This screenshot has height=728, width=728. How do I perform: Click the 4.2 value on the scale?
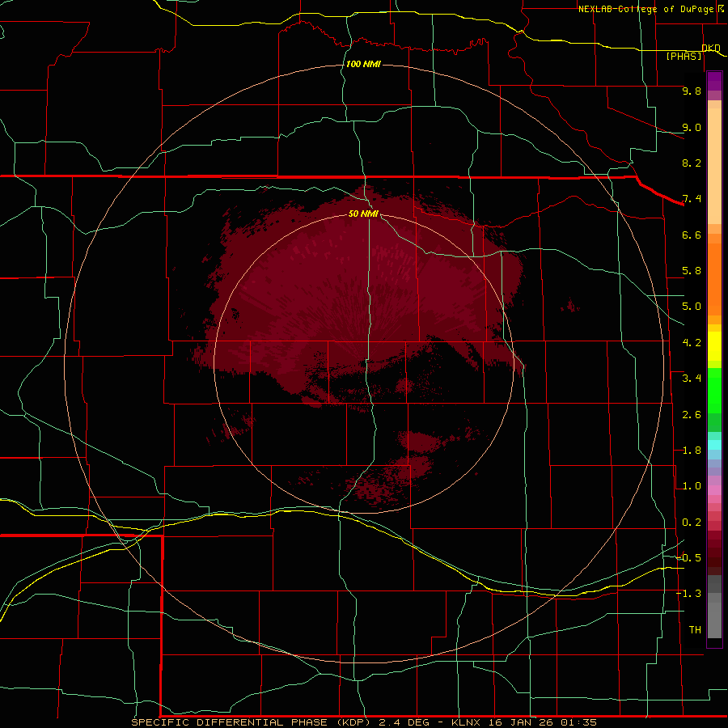(692, 343)
